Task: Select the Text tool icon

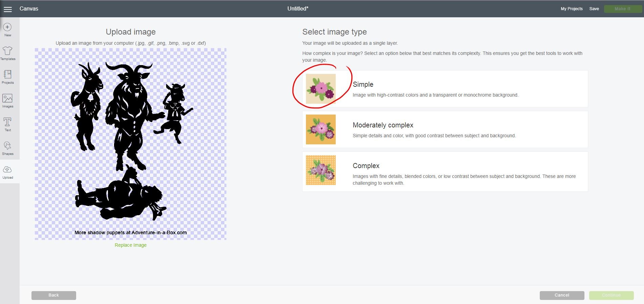Action: click(7, 122)
